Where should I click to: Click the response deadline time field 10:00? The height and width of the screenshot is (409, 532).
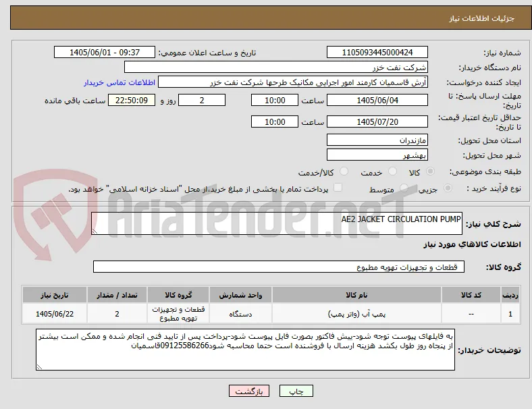point(275,100)
